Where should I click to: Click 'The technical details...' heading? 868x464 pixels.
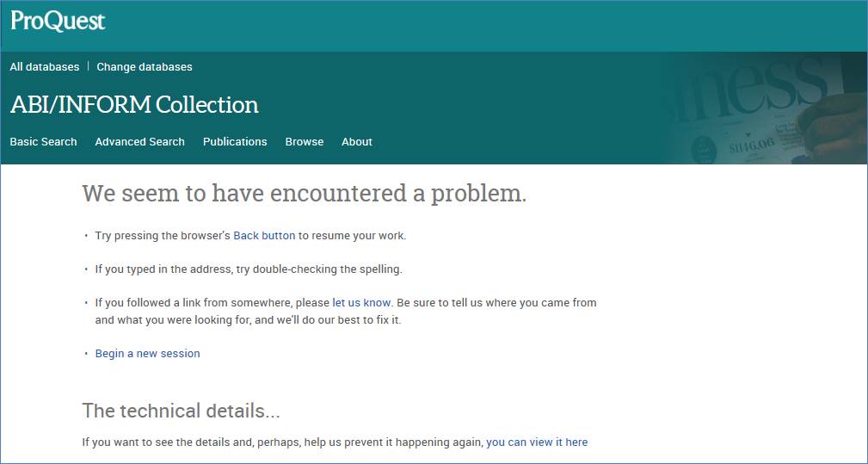tap(181, 411)
